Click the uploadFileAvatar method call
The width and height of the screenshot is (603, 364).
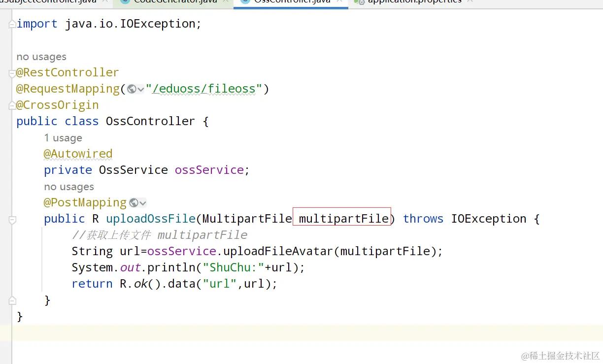(x=278, y=251)
